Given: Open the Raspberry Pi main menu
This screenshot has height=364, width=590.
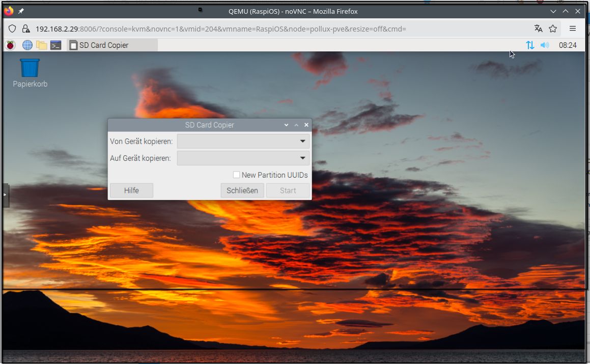Looking at the screenshot, I should [x=10, y=45].
